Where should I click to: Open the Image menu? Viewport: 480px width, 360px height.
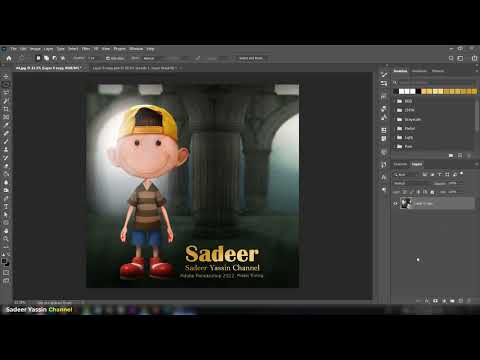pyautogui.click(x=35, y=49)
